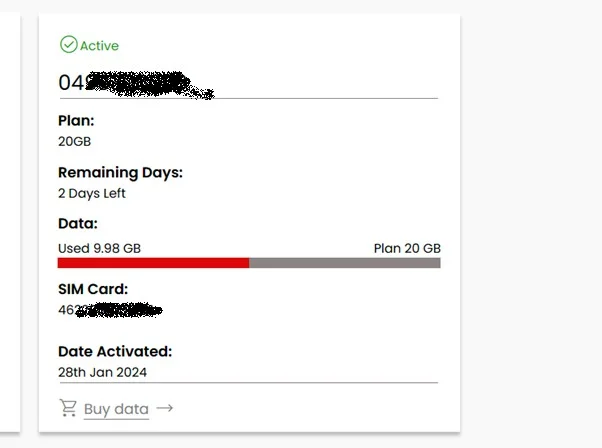Click the green Active checkmark icon
The image size is (602, 448).
click(68, 45)
